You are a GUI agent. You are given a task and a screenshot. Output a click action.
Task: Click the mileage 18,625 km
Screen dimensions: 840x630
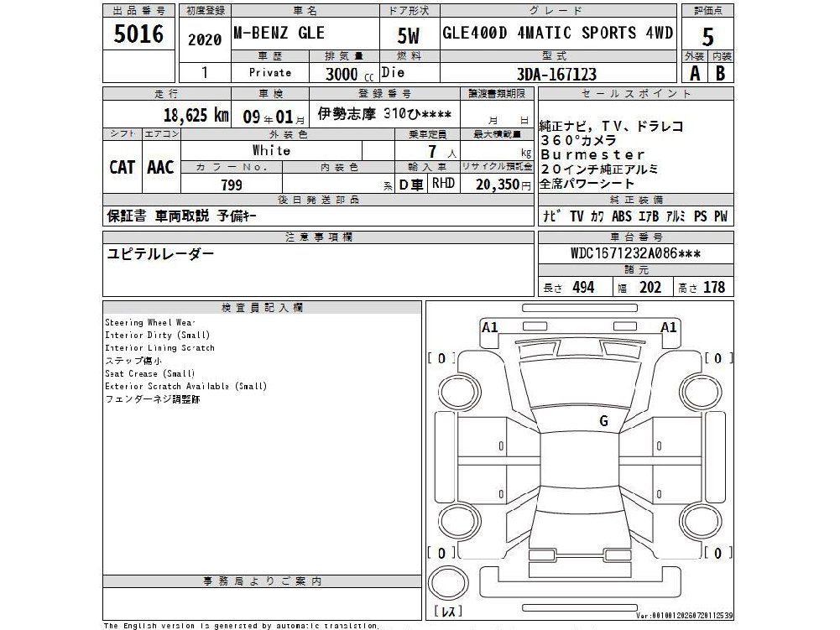pyautogui.click(x=196, y=115)
